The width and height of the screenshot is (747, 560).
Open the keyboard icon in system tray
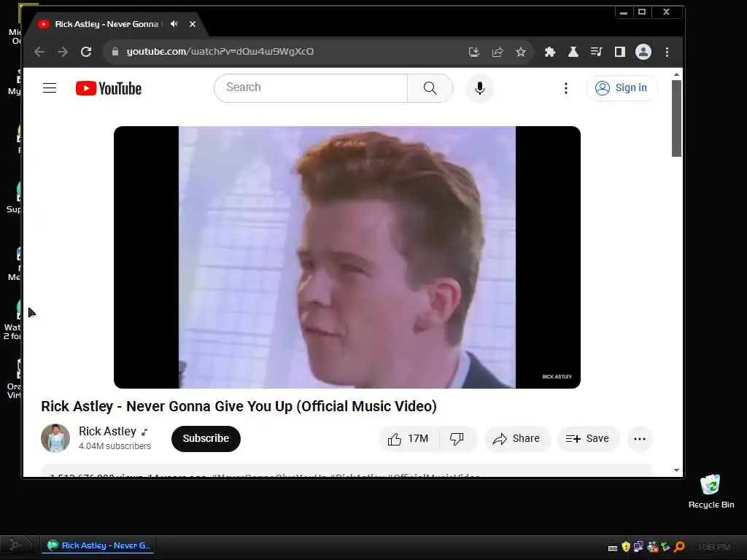click(613, 548)
